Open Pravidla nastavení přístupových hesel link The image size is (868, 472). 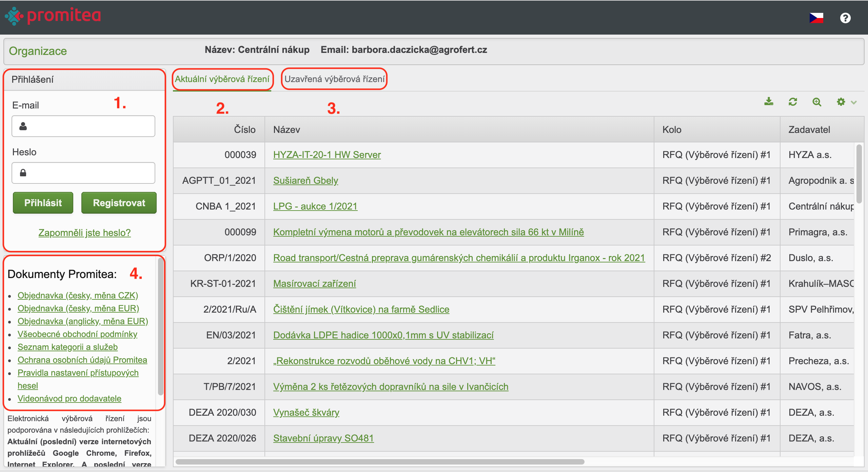[78, 379]
